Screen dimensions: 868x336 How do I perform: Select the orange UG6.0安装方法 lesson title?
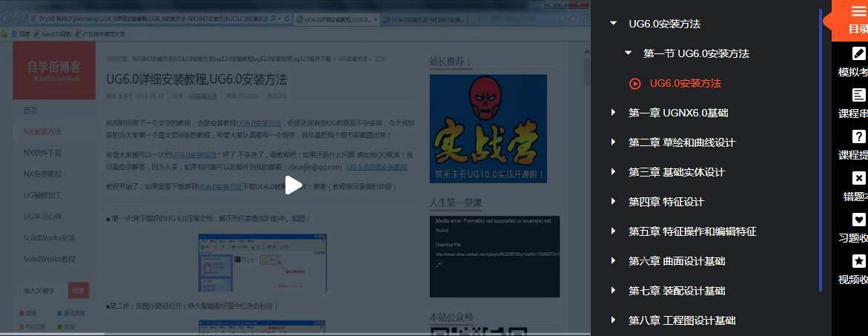pos(686,84)
